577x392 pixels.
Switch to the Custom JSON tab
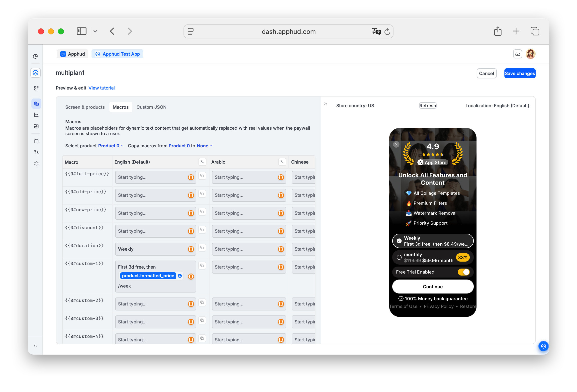[x=152, y=107]
